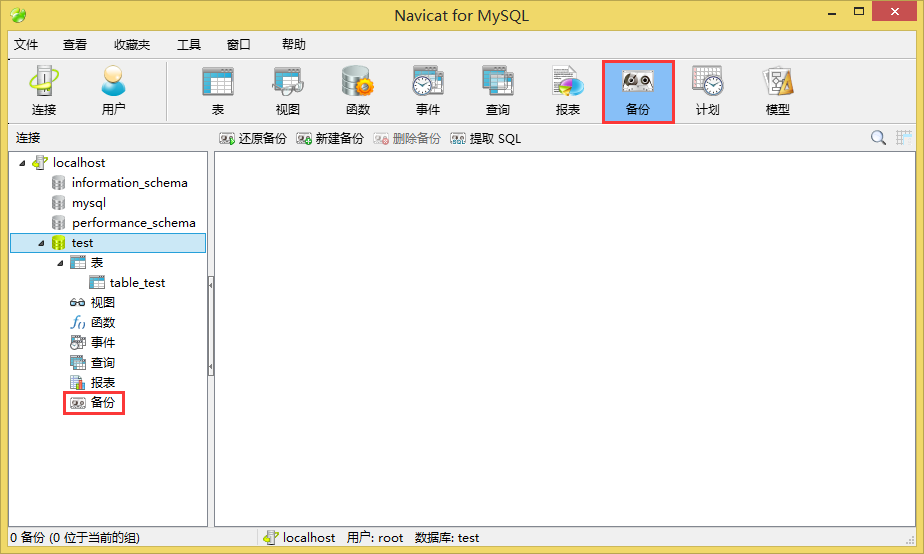
Task: Minimize the Navicat window
Action: click(832, 12)
